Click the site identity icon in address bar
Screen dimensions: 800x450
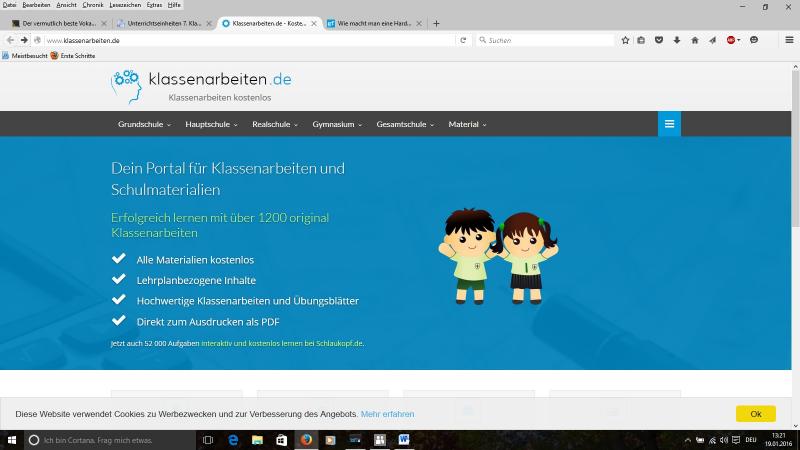(x=37, y=40)
